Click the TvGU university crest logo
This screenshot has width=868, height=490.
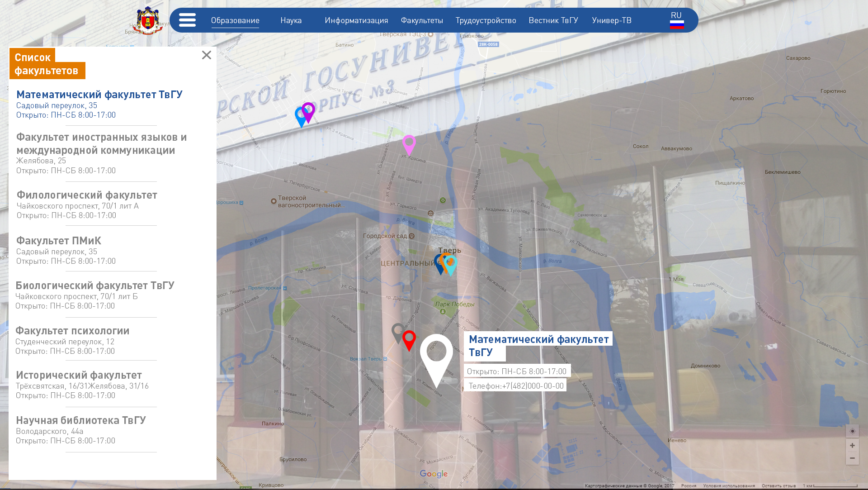click(147, 20)
